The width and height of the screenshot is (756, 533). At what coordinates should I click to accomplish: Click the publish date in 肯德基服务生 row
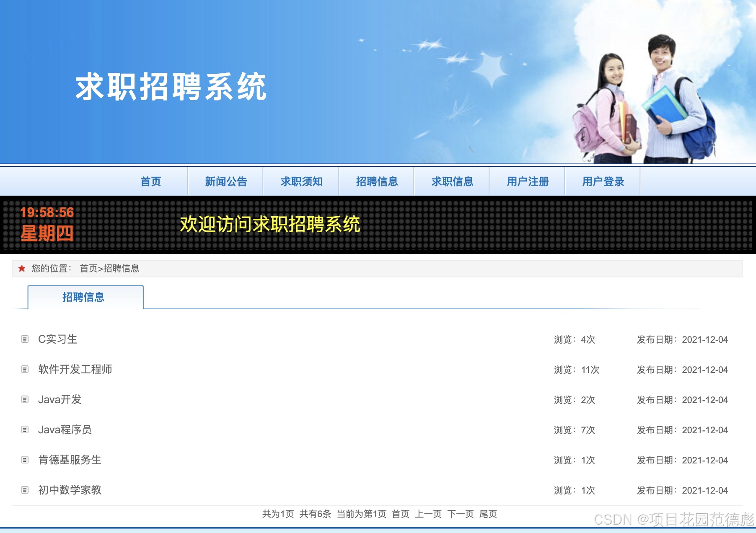click(x=683, y=460)
